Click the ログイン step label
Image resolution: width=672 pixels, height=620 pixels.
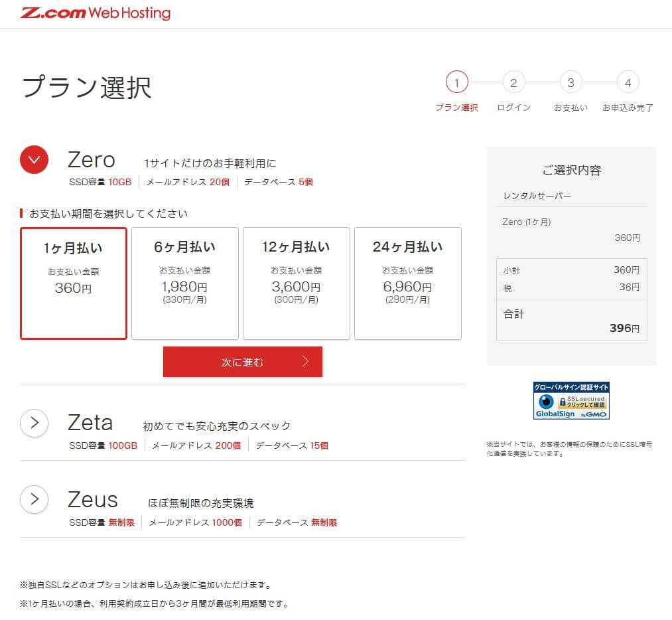(x=513, y=108)
